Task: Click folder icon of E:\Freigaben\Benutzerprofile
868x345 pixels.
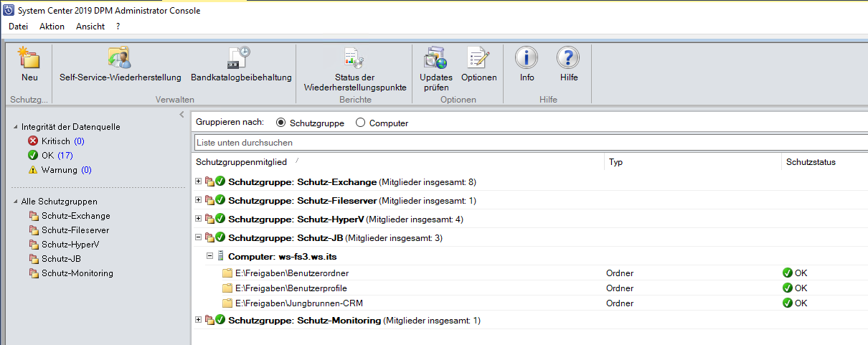Action: 227,288
